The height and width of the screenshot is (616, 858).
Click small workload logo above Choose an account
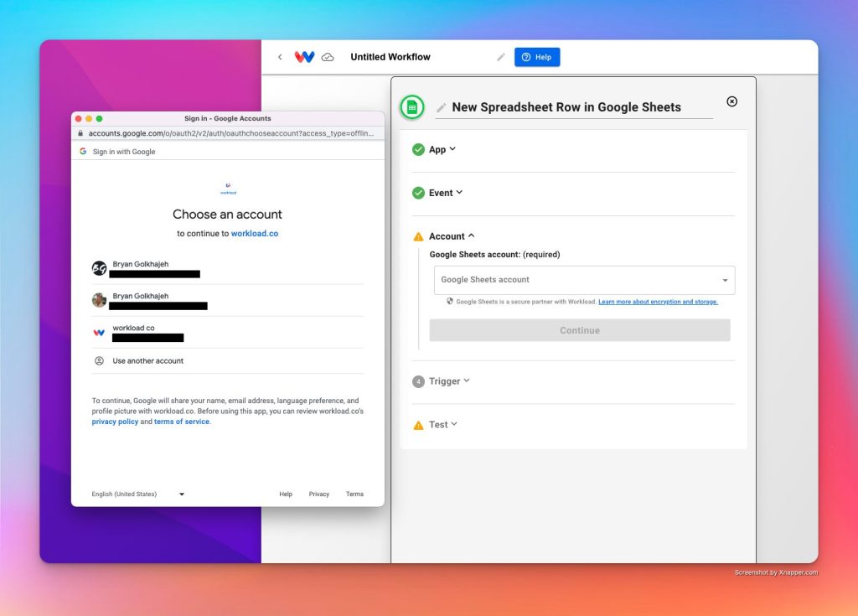point(228,189)
